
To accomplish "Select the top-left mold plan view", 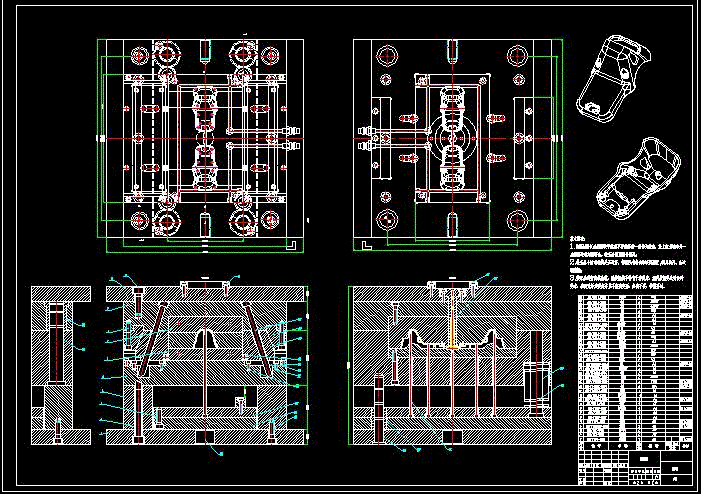I will coord(200,146).
